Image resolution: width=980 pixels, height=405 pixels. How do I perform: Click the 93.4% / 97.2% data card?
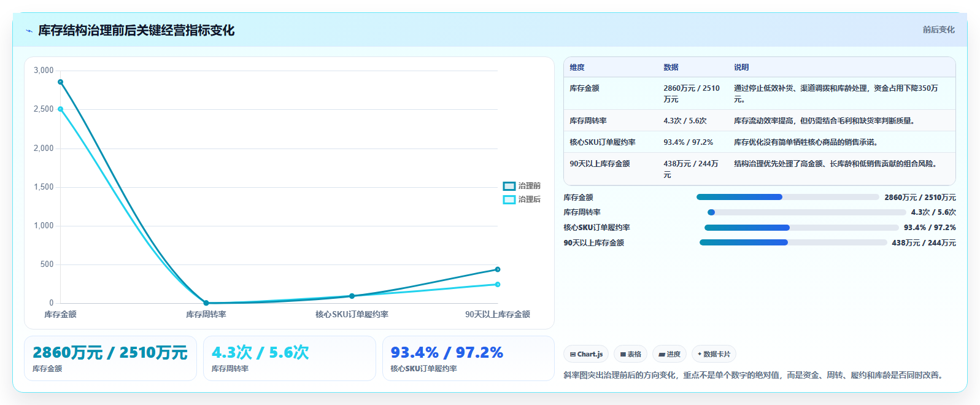pyautogui.click(x=468, y=358)
